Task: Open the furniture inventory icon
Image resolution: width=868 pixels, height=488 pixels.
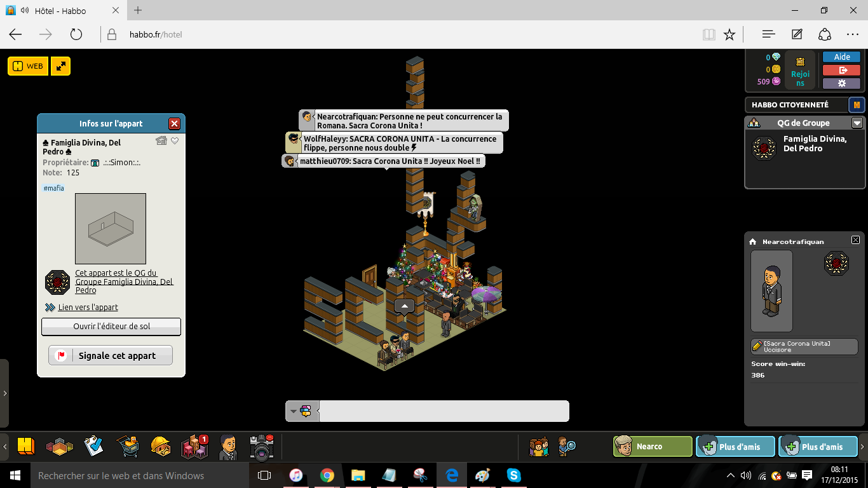Action: click(x=194, y=447)
